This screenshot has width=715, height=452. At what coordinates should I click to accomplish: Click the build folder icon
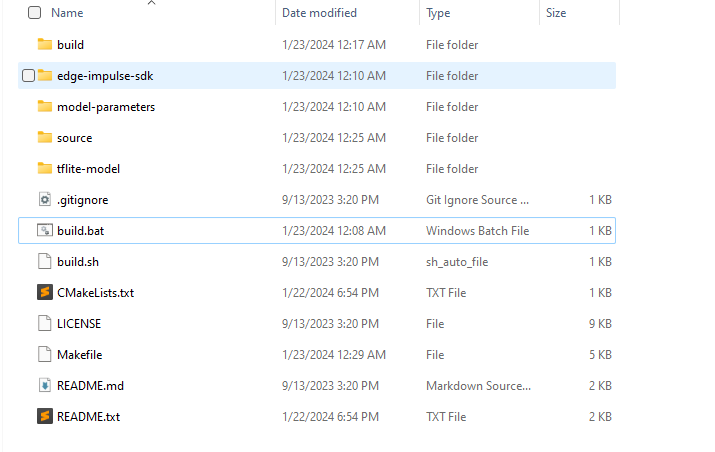tap(44, 45)
